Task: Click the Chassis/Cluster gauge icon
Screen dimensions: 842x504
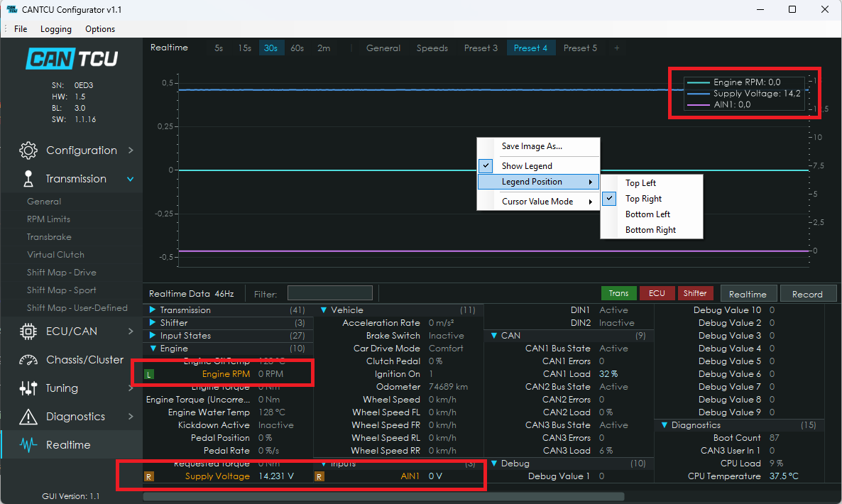Action: [x=28, y=360]
